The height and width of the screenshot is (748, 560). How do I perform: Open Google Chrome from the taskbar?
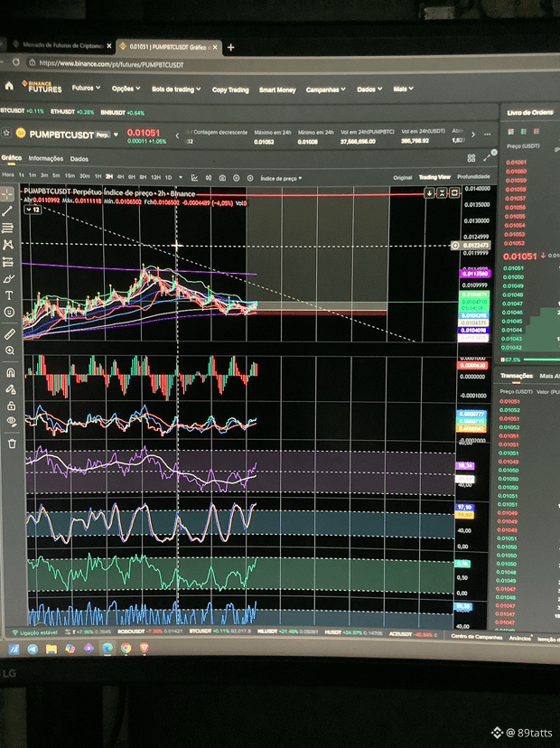(x=126, y=648)
